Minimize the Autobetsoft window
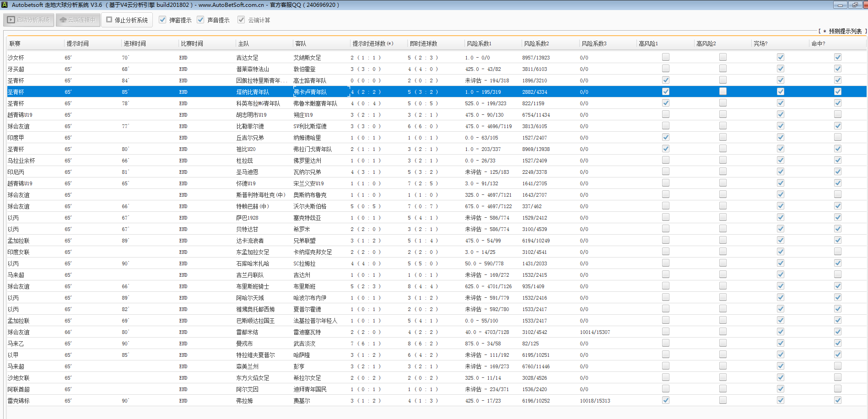868x419 pixels. pos(840,5)
